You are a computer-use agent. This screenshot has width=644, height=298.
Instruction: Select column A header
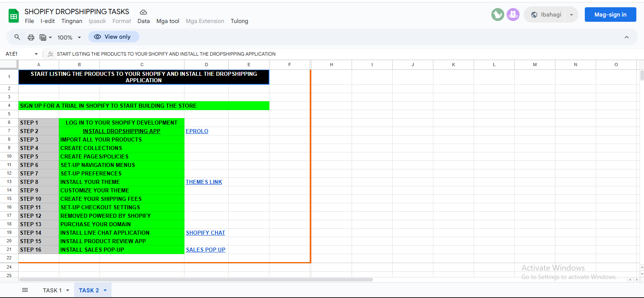click(39, 65)
